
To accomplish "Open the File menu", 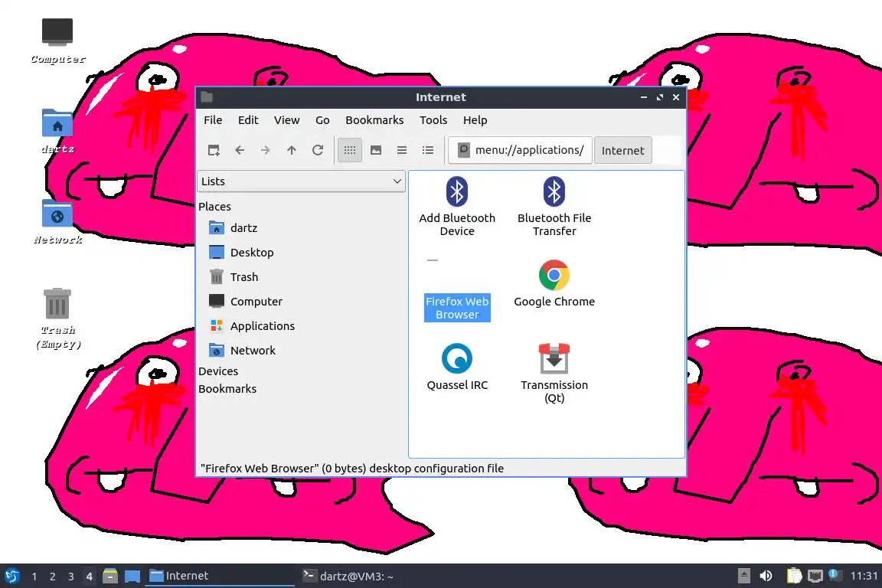I will pos(213,120).
